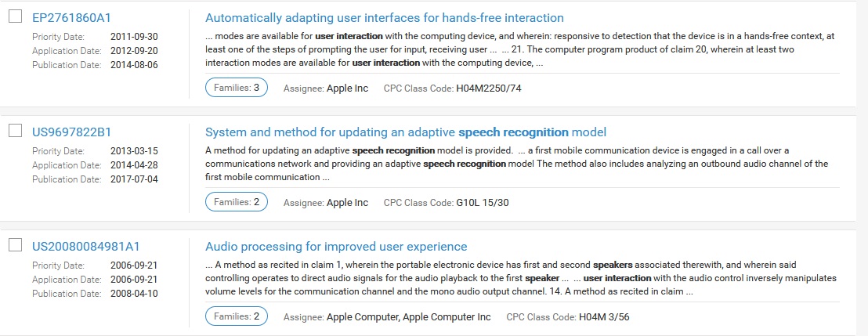The image size is (868, 336).
Task: Open the 'Automatically adapting user interfaces' title
Action: (384, 18)
